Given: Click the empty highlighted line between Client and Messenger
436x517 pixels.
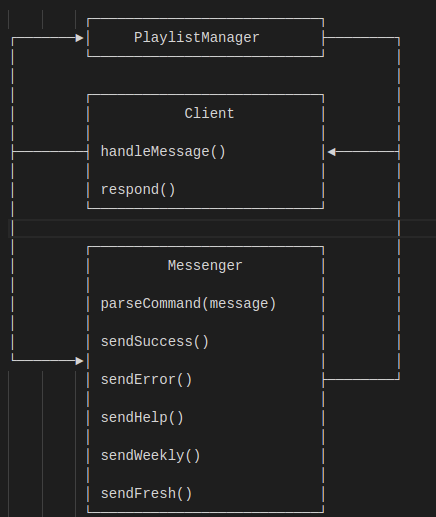Looking at the screenshot, I should [222, 228].
